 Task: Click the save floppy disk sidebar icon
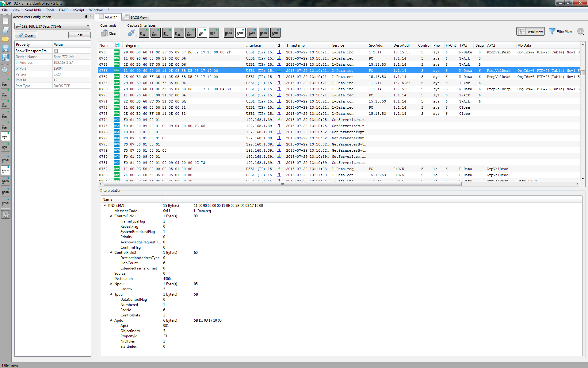(x=6, y=48)
